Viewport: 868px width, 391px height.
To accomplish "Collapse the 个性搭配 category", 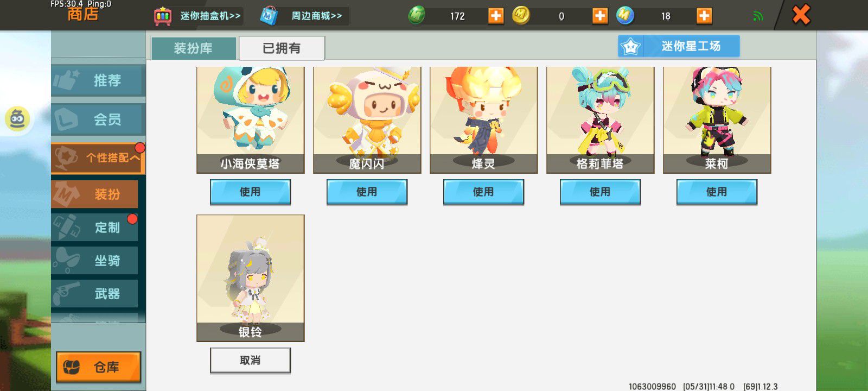I will [x=98, y=158].
